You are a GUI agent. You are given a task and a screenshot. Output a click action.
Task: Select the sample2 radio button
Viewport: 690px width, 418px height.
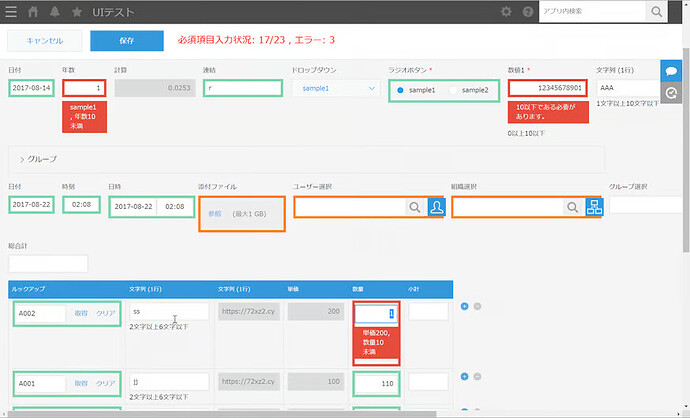[x=454, y=90]
